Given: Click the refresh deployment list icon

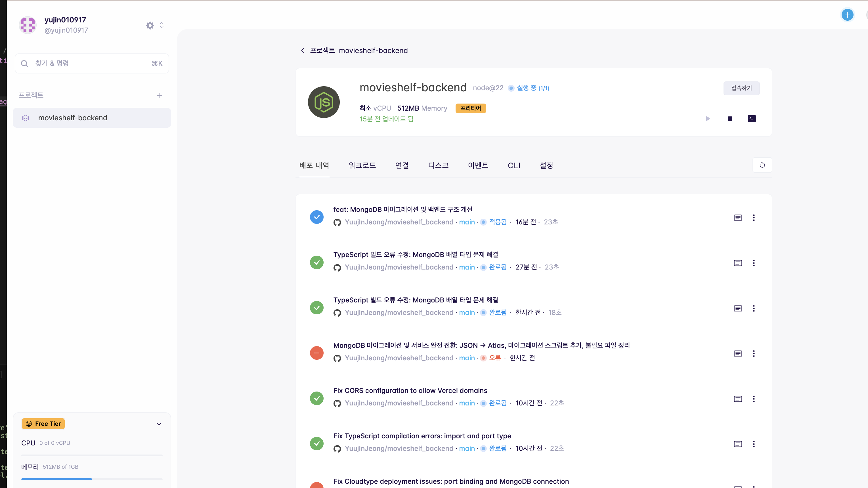Looking at the screenshot, I should 762,165.
